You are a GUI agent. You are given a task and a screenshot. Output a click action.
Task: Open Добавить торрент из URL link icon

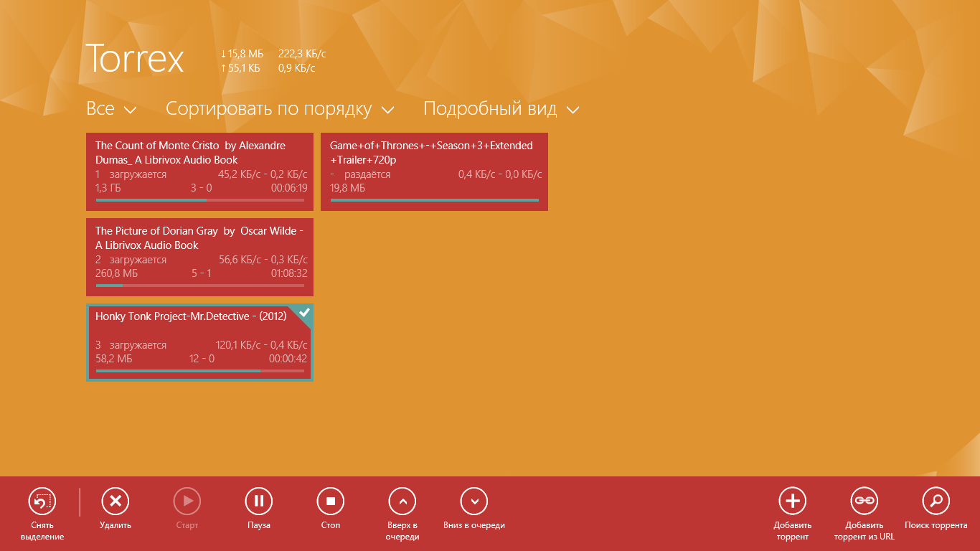coord(864,501)
